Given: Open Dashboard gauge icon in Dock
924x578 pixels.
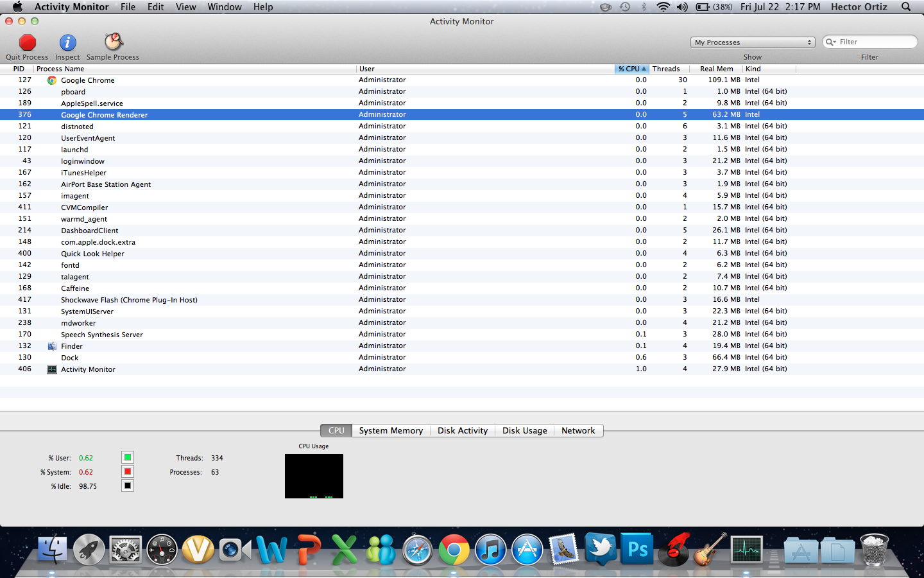Looking at the screenshot, I should coord(162,550).
